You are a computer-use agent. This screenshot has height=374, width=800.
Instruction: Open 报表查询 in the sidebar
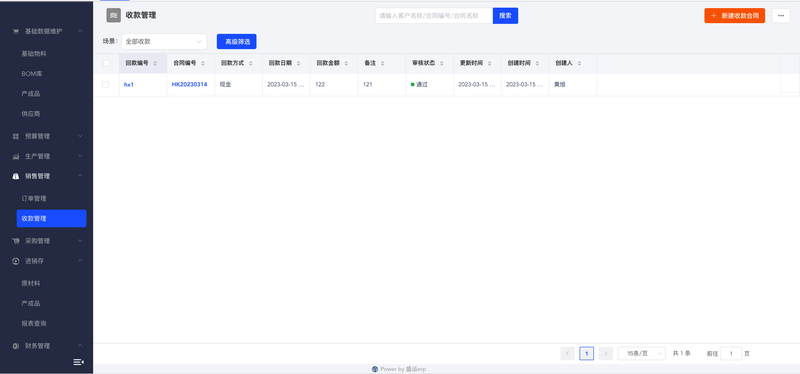[34, 323]
